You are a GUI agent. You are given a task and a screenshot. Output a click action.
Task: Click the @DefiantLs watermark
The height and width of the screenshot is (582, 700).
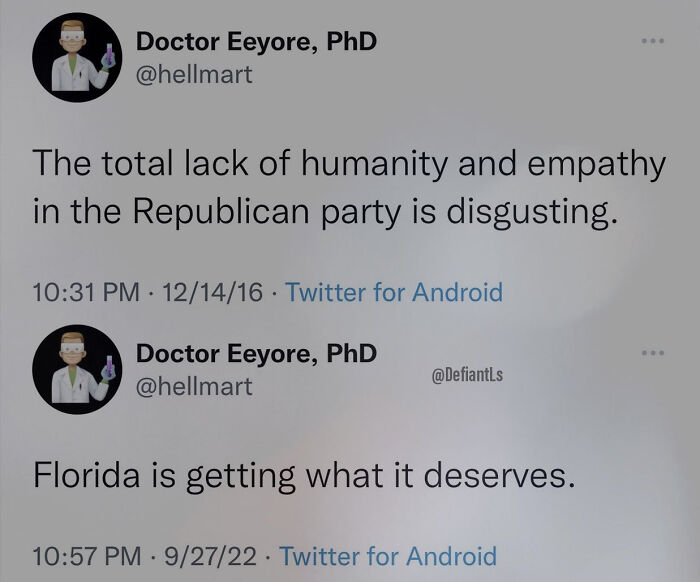point(465,374)
